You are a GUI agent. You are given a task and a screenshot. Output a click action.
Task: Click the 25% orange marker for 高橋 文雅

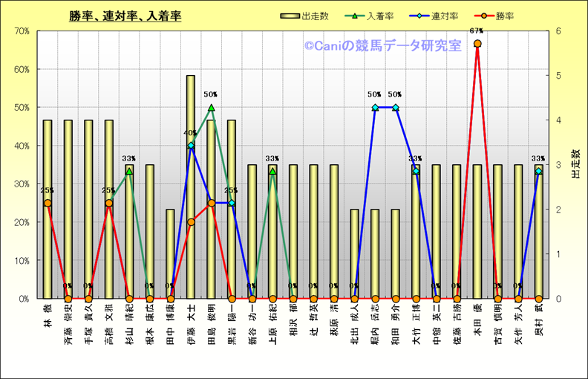pyautogui.click(x=109, y=203)
